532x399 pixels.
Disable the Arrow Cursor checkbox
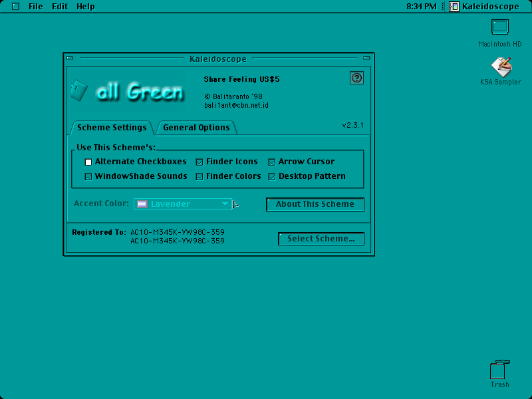pos(272,162)
